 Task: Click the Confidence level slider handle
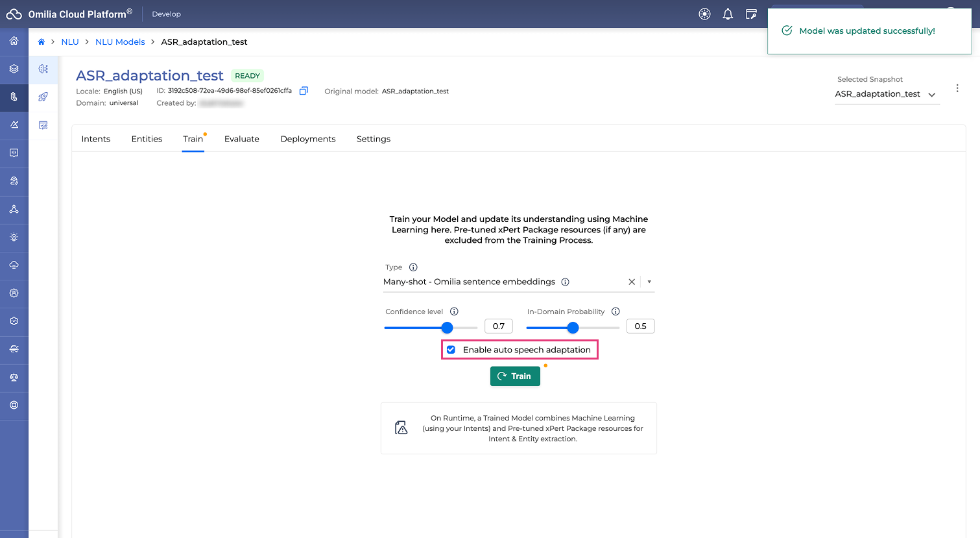click(447, 328)
